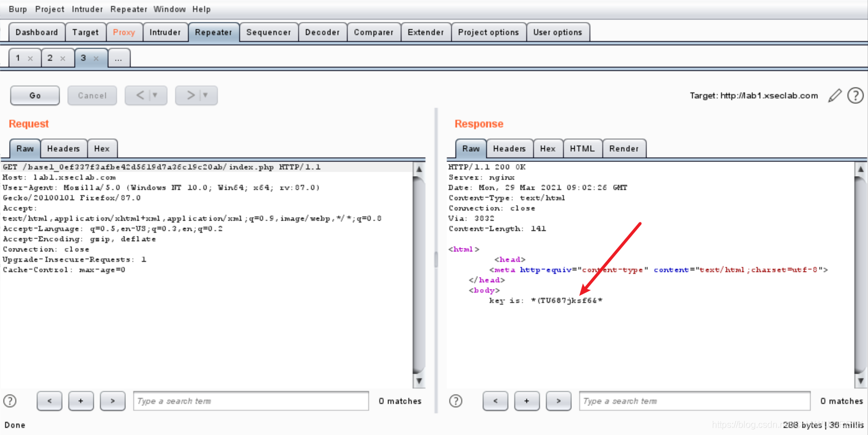Edit target with the pencil icon
The width and height of the screenshot is (868, 435).
[834, 96]
